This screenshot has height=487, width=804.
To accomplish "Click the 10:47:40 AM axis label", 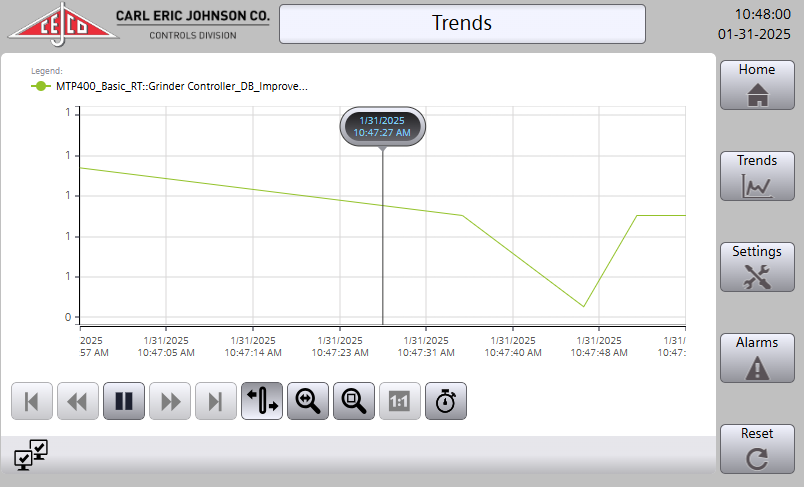I will (513, 347).
